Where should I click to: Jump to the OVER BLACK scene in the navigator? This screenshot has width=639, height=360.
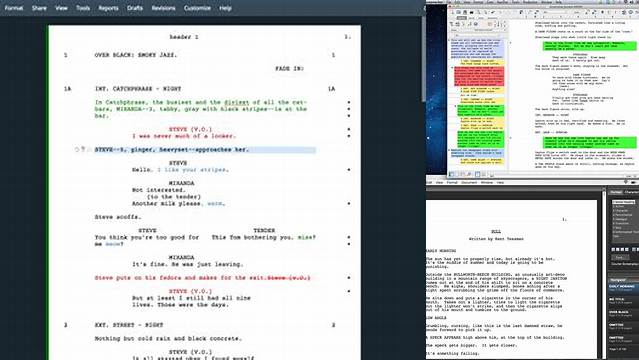point(619,313)
